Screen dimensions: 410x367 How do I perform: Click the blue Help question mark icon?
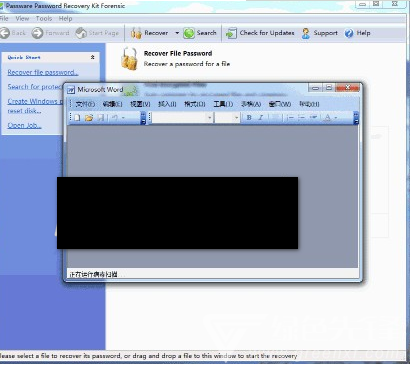click(x=349, y=33)
